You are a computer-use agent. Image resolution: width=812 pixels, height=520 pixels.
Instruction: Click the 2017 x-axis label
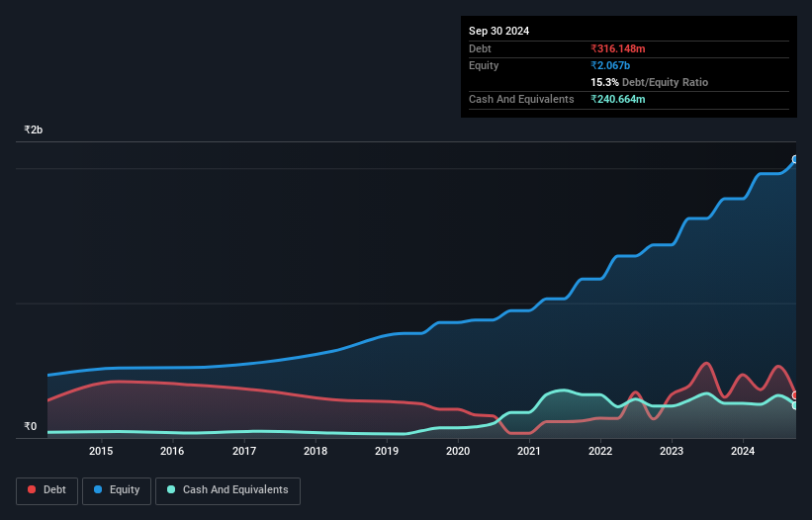244,451
